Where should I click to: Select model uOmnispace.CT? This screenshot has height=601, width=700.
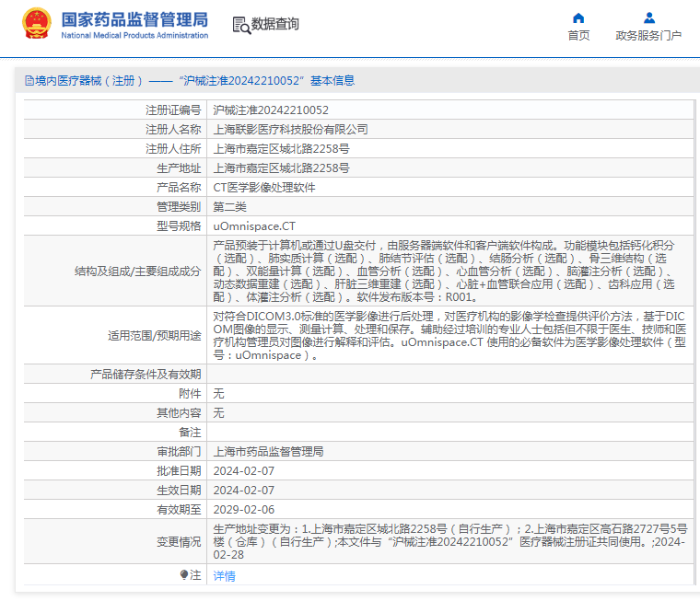coord(254,226)
